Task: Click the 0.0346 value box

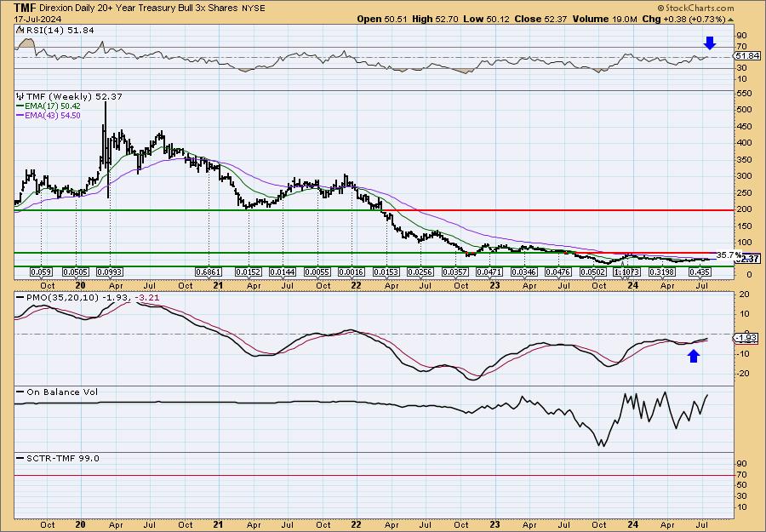Action: point(524,272)
